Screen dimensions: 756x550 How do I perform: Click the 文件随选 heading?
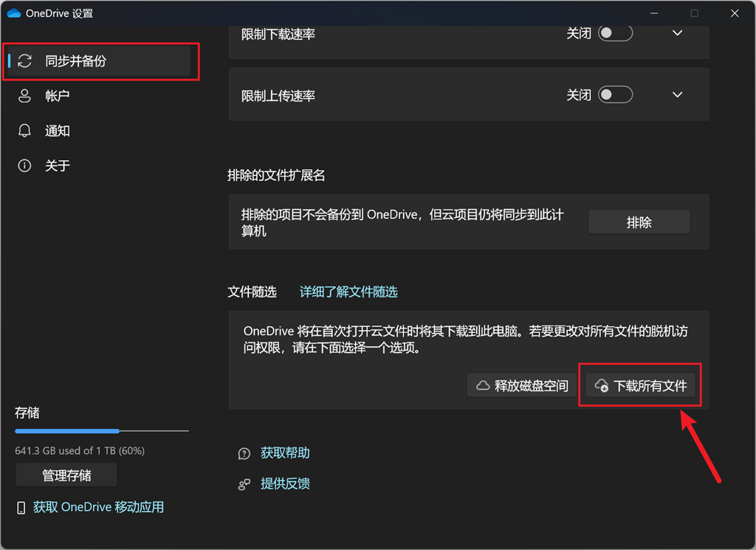[x=252, y=292]
